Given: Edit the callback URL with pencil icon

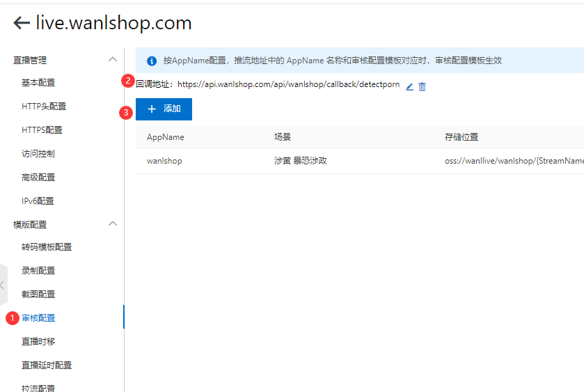Looking at the screenshot, I should (409, 87).
